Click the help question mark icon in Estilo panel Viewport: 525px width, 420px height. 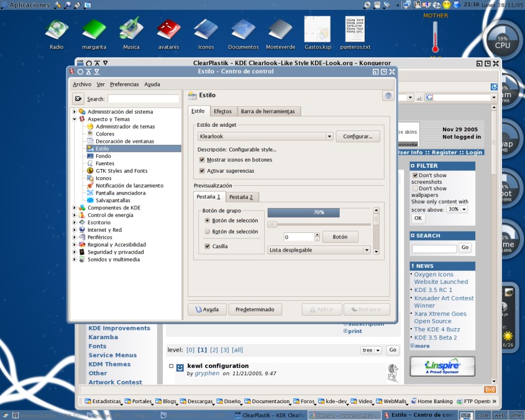[388, 96]
